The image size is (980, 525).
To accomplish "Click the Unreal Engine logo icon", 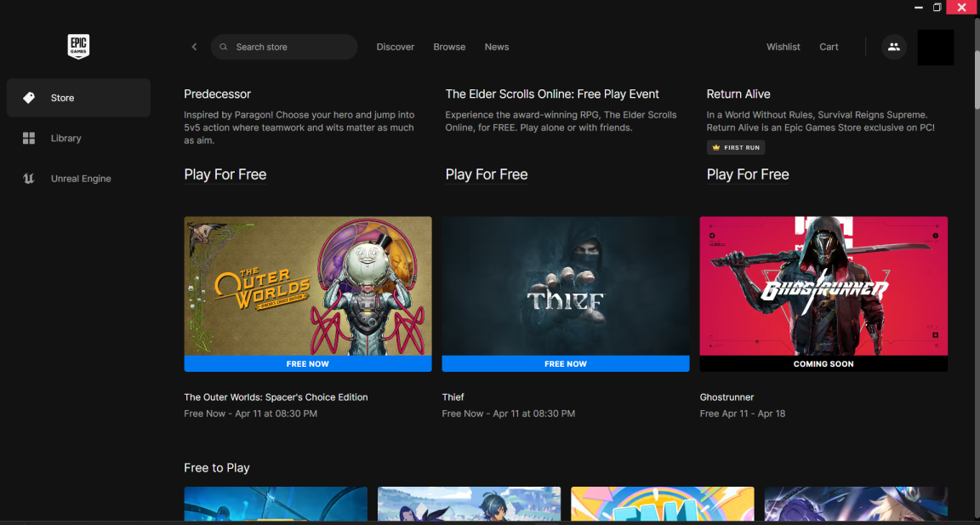I will (x=29, y=179).
